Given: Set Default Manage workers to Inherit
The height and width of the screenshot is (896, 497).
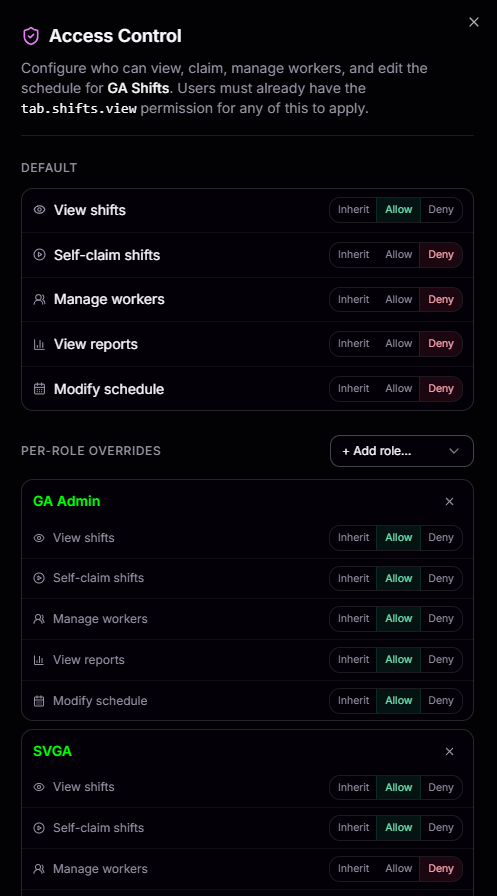Looking at the screenshot, I should pos(353,299).
